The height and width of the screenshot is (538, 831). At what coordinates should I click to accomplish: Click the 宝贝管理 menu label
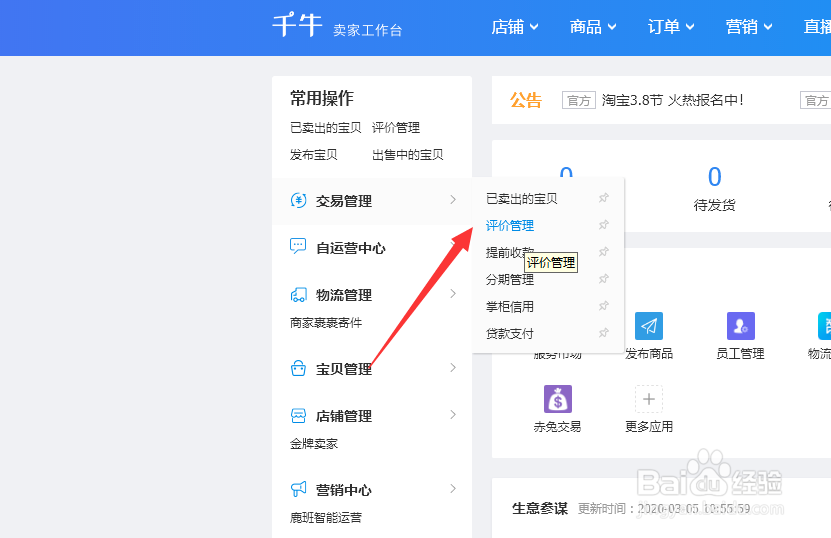click(344, 369)
